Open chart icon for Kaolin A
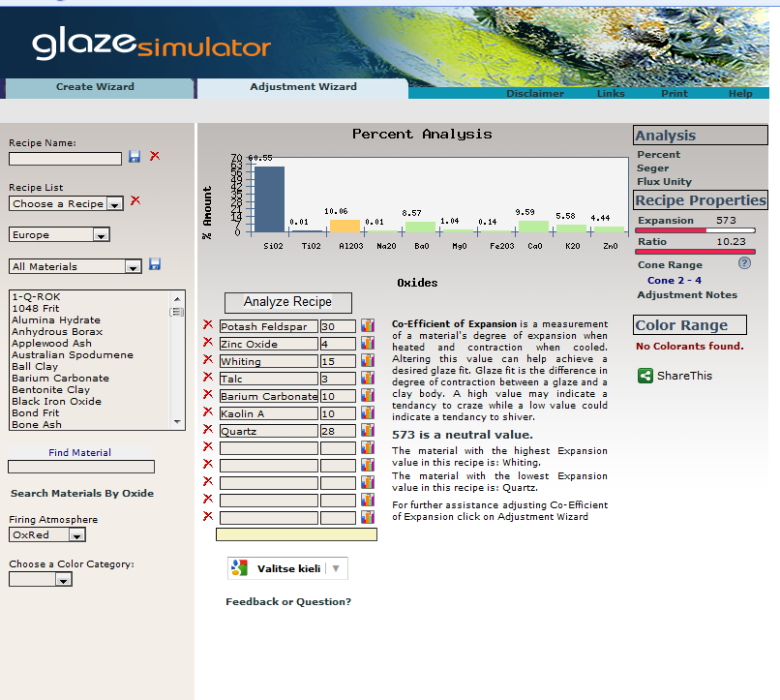Screen dimensions: 780x700 [x=368, y=413]
